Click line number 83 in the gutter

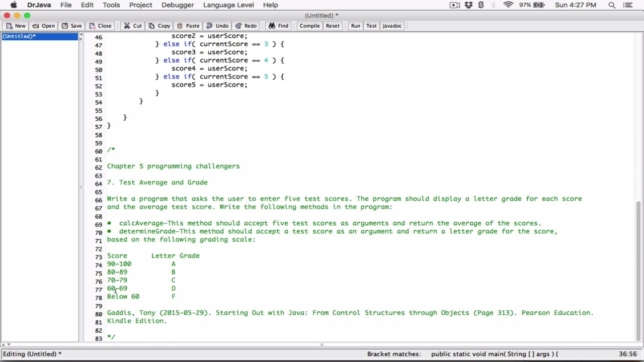click(x=98, y=339)
